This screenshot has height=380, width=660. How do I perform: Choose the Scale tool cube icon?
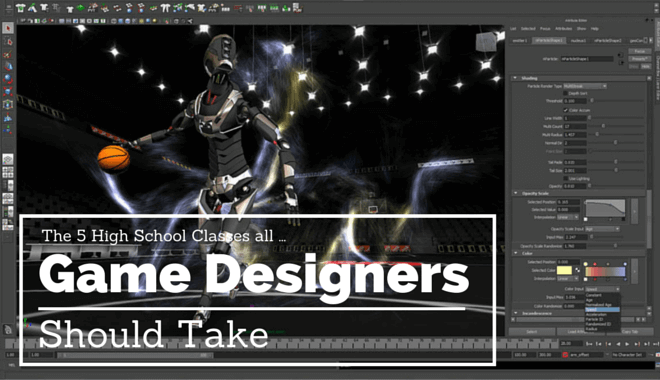[x=8, y=92]
